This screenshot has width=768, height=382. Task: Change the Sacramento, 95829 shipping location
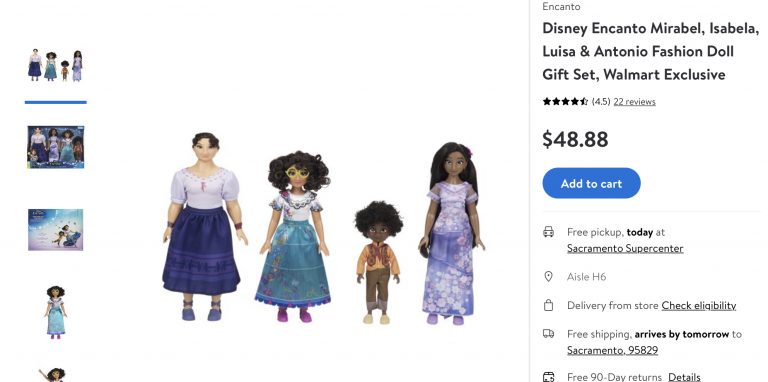pos(612,350)
